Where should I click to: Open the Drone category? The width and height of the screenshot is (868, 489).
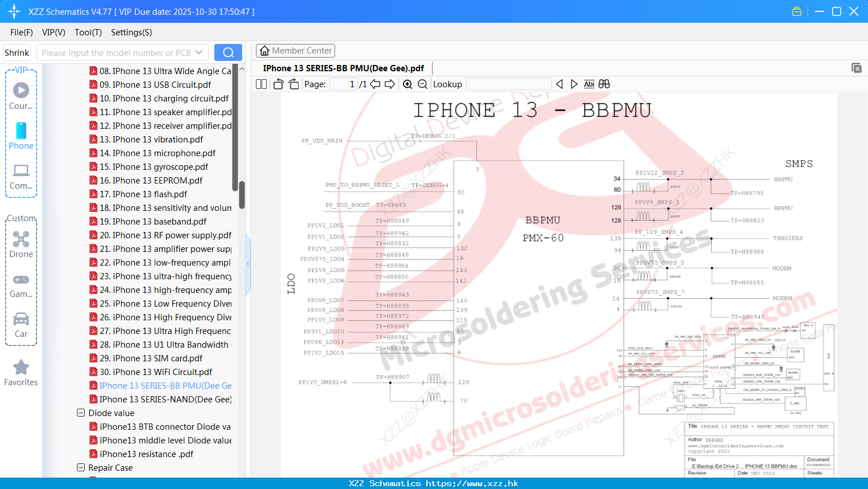click(x=21, y=244)
